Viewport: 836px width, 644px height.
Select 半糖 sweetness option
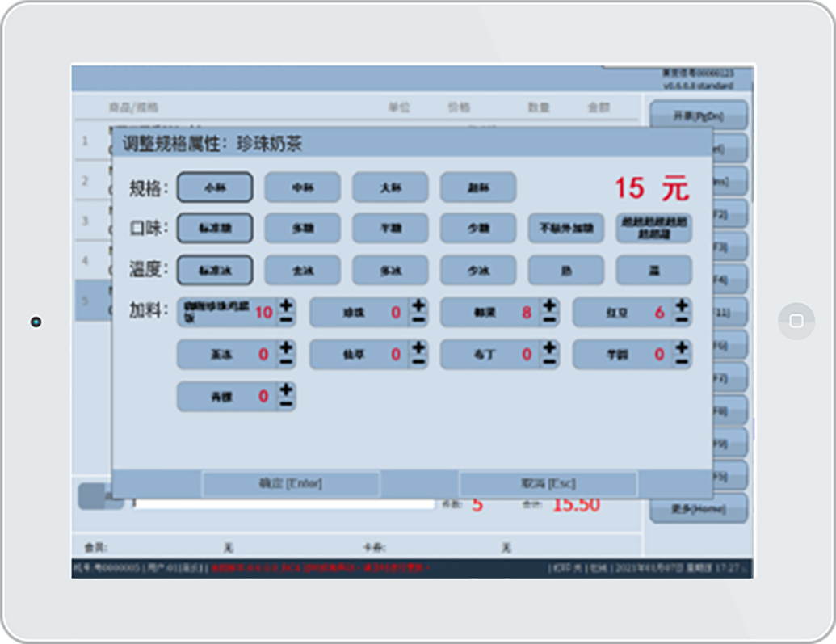click(x=390, y=229)
